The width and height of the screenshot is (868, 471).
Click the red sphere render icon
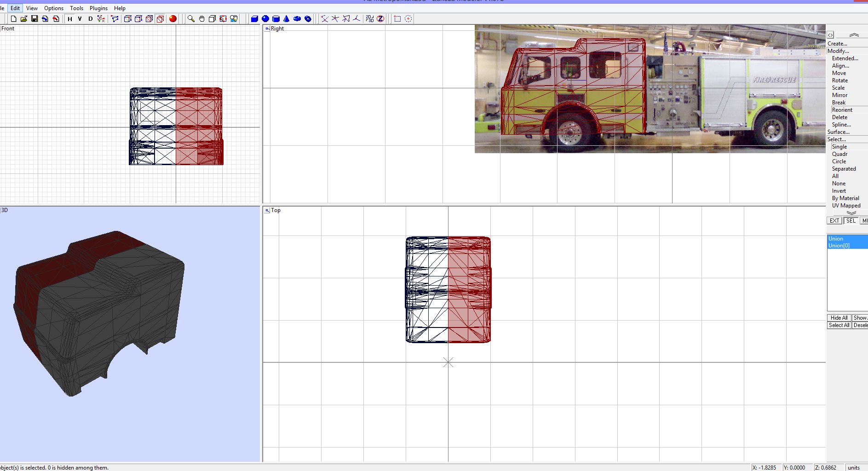click(x=173, y=19)
